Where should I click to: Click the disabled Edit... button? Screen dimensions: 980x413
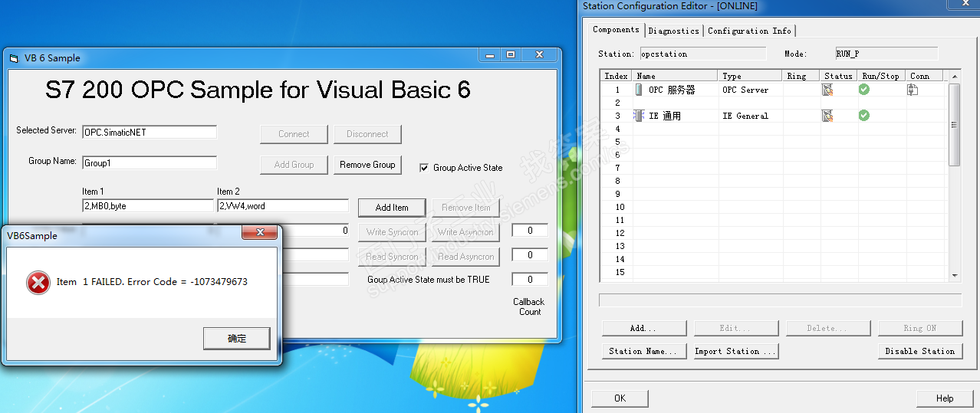pyautogui.click(x=736, y=328)
